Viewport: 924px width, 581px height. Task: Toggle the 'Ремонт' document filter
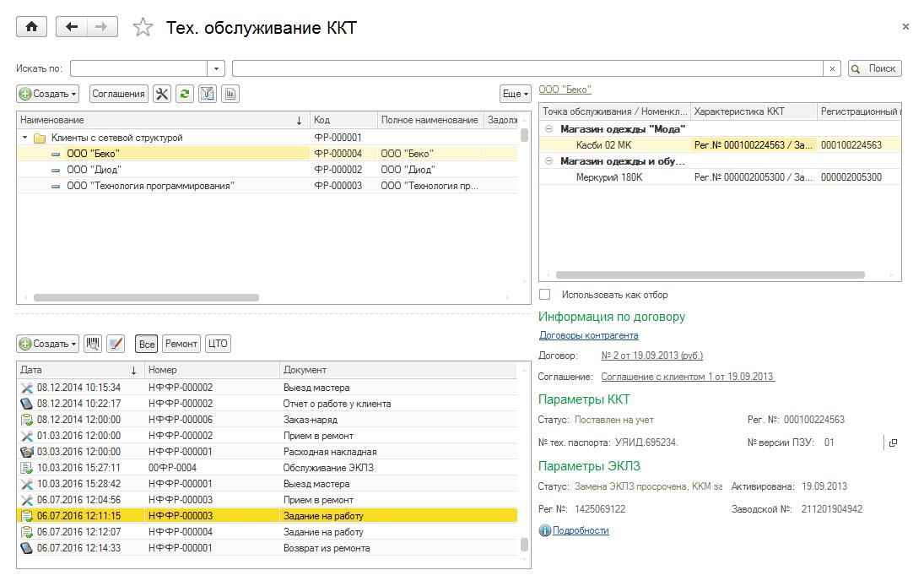pos(181,344)
